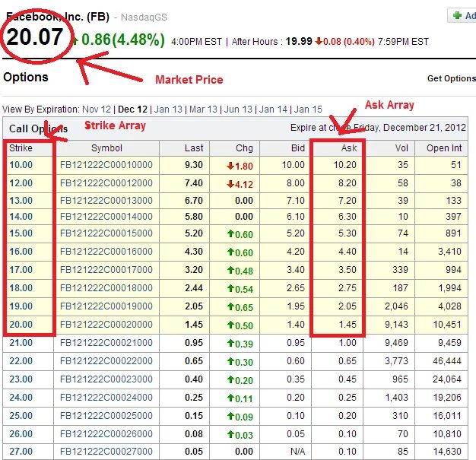This screenshot has width=476, height=460.
Task: View the Jan 15 expiration
Action: [x=308, y=109]
